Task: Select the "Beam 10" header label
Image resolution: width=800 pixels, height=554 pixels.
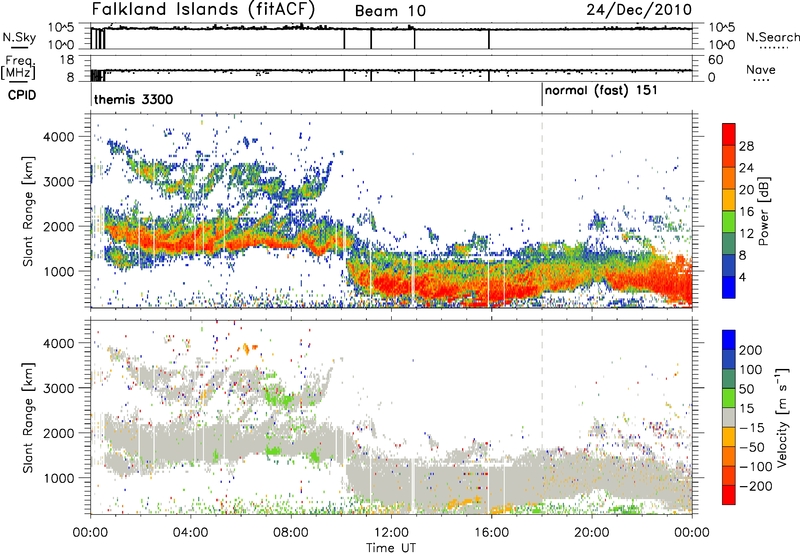Action: 390,11
